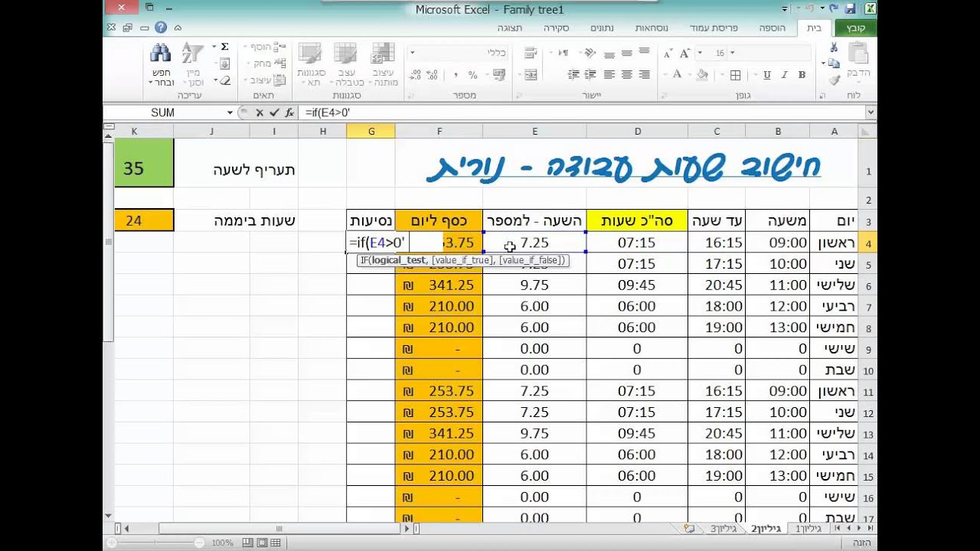Open Find and Select binoculars menu
The height and width of the screenshot is (551, 980).
[x=161, y=64]
